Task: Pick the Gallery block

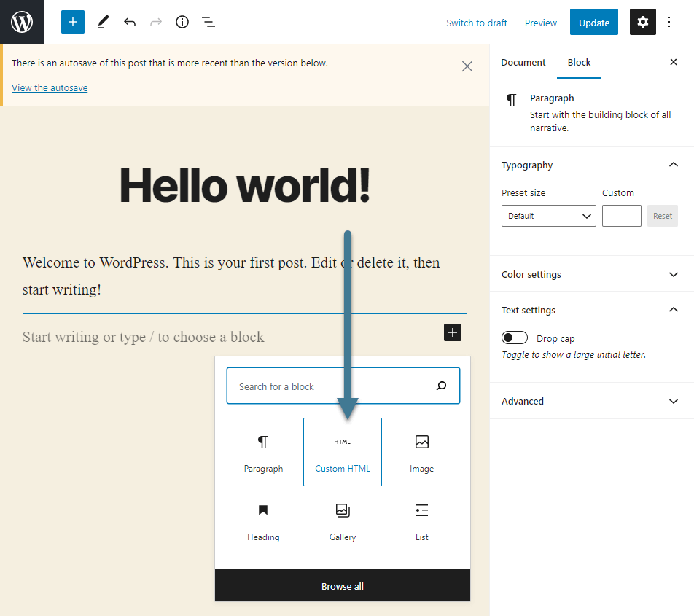Action: click(342, 521)
